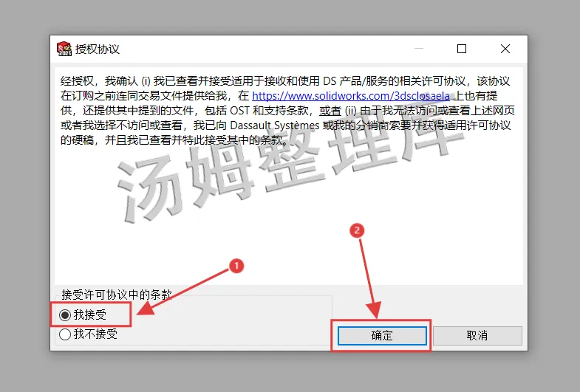Close the 授权协议 dialog window

coord(505,49)
